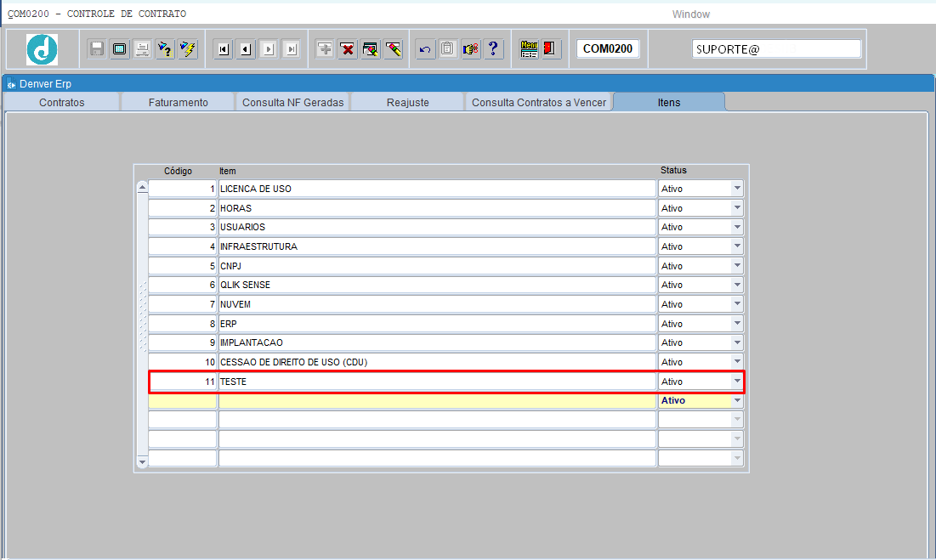Select the HORAS item
The width and height of the screenshot is (936, 560).
pyautogui.click(x=437, y=208)
